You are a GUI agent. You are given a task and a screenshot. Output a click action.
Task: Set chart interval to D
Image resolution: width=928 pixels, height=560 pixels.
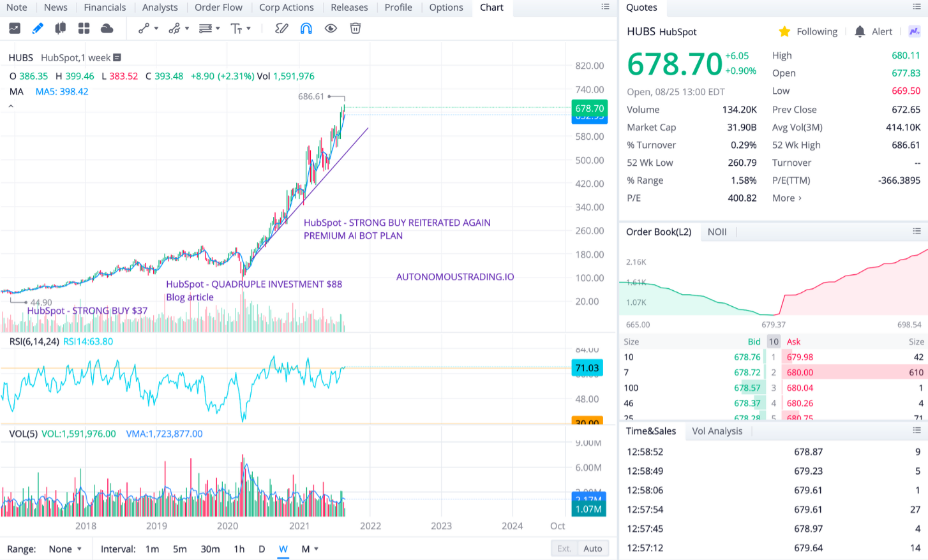click(x=262, y=549)
